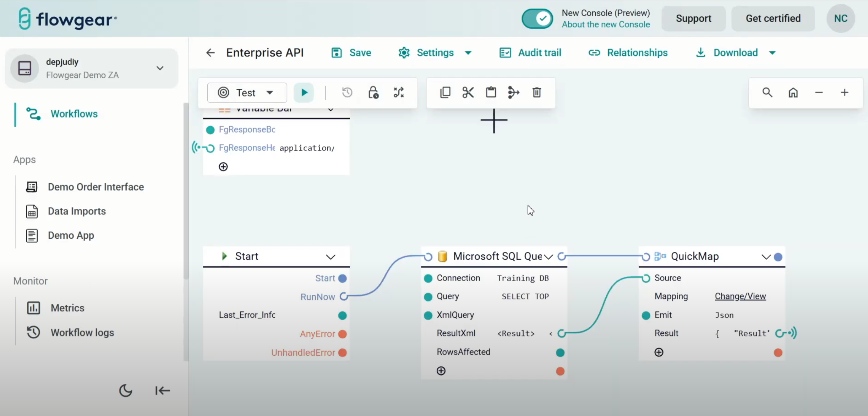Open Metrics monitor page
This screenshot has width=868, height=416.
(x=67, y=308)
